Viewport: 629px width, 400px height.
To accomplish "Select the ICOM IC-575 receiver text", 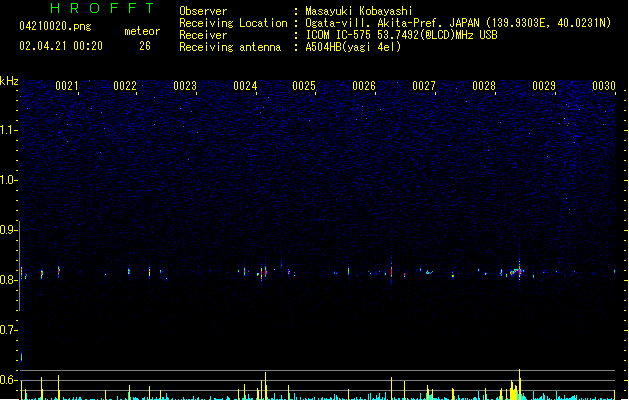I will [402, 35].
